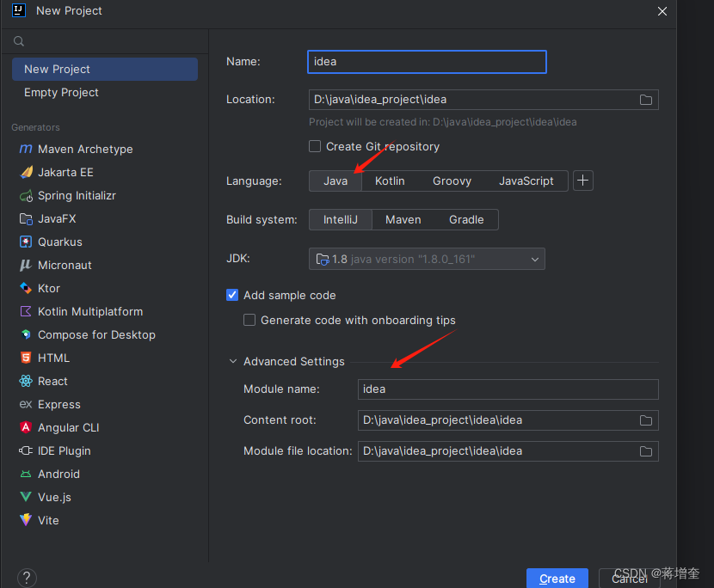The height and width of the screenshot is (588, 714).
Task: Click the Ktor generator icon
Action: [26, 288]
